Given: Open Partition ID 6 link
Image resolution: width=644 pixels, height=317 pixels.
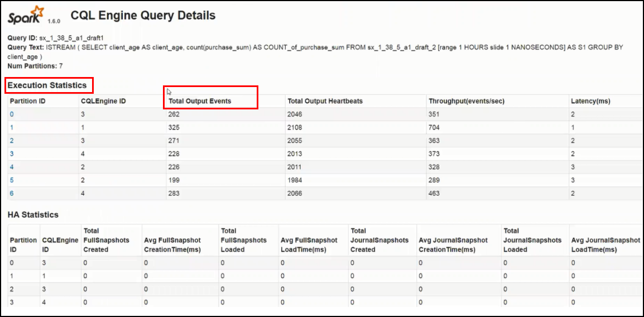Looking at the screenshot, I should click(x=12, y=193).
